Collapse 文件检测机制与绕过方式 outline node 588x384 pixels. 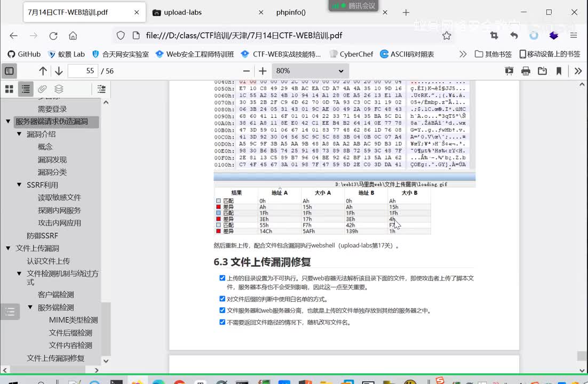point(19,274)
